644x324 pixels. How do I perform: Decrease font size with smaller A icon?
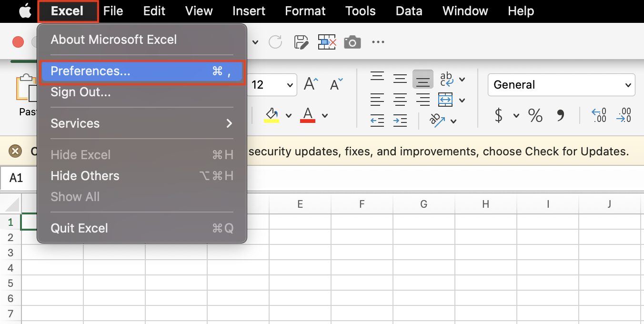336,85
